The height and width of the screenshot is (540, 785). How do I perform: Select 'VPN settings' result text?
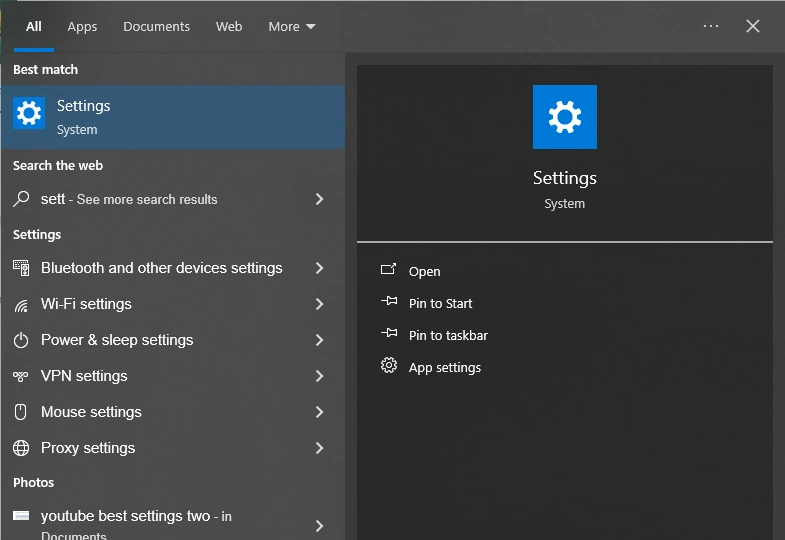coord(84,376)
